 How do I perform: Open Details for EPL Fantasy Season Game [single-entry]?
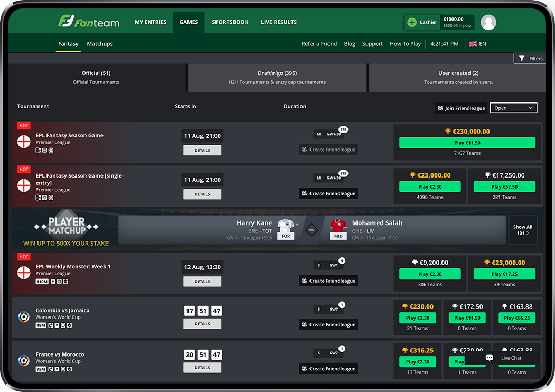[202, 194]
